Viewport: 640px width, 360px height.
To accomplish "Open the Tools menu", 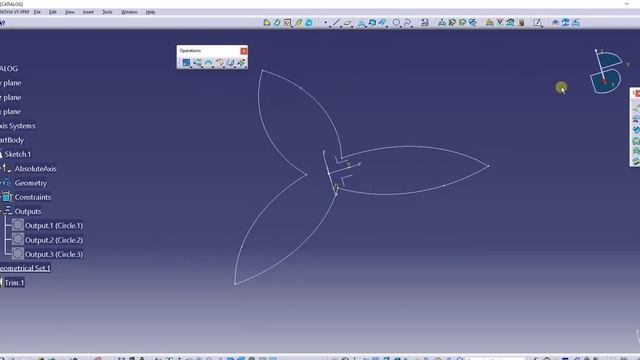I will 107,12.
